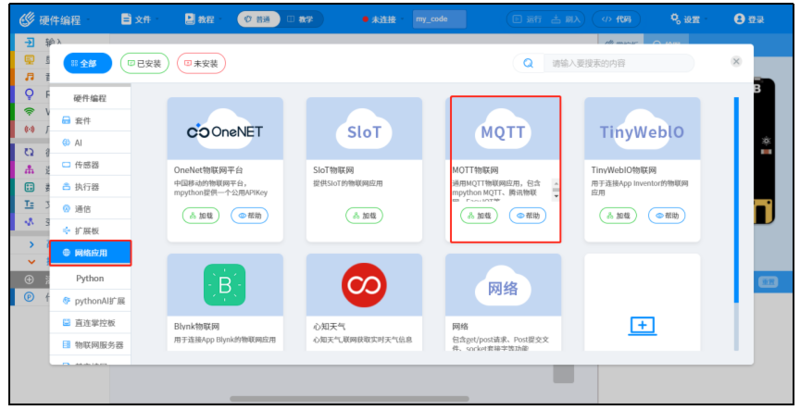
Task: Click the loop category icon
Action: pyautogui.click(x=30, y=152)
